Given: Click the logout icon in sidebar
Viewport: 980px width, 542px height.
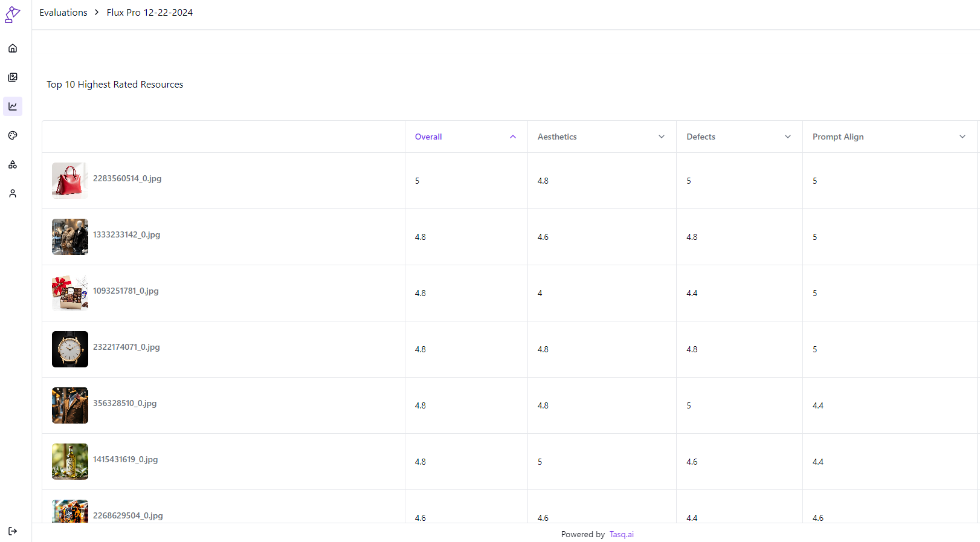Looking at the screenshot, I should click(13, 531).
